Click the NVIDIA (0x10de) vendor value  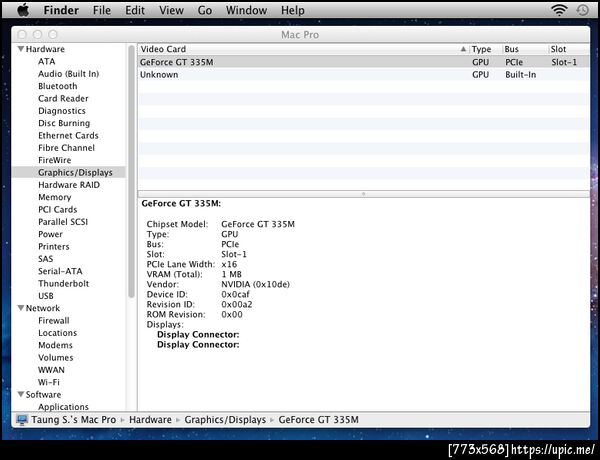tap(255, 284)
